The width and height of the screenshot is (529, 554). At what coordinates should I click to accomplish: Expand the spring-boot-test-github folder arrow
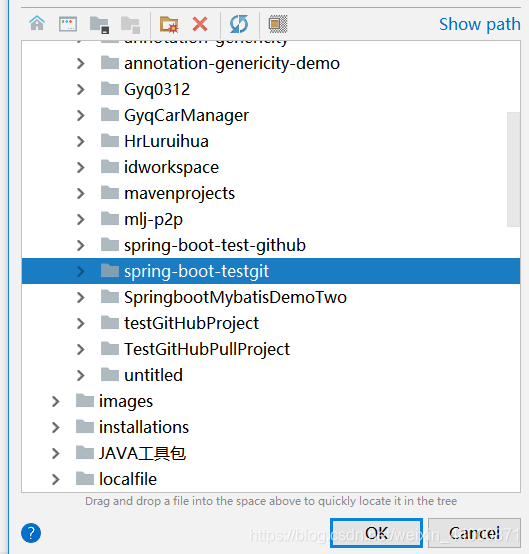click(81, 246)
